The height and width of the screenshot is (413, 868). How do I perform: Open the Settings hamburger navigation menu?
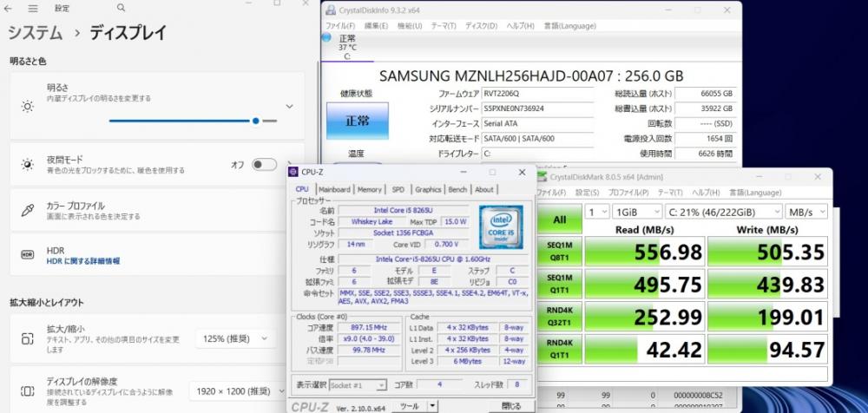pos(33,9)
